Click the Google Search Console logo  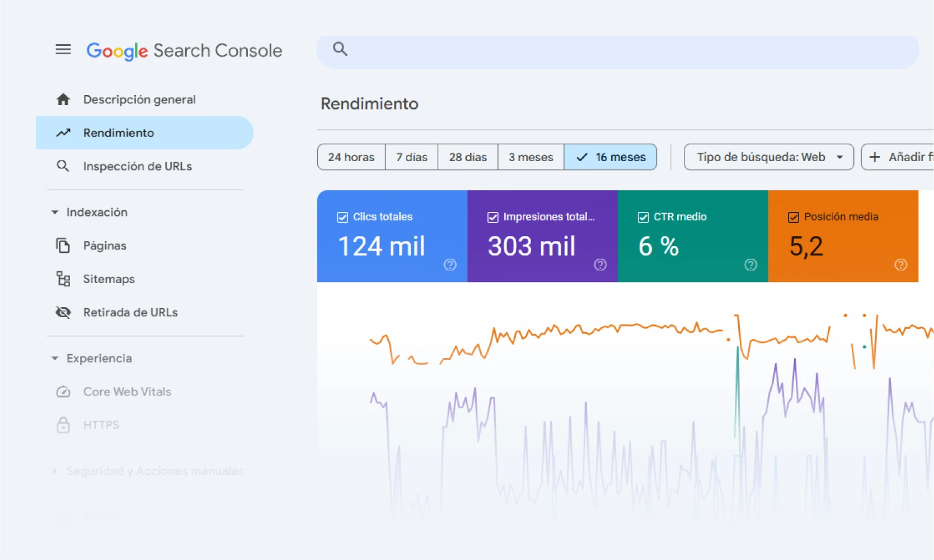tap(184, 51)
